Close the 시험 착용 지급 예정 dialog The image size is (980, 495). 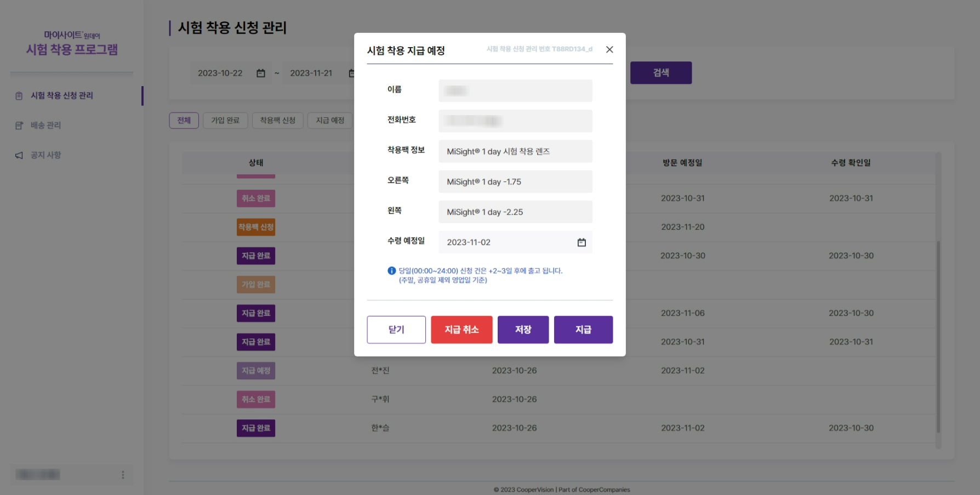pyautogui.click(x=609, y=49)
